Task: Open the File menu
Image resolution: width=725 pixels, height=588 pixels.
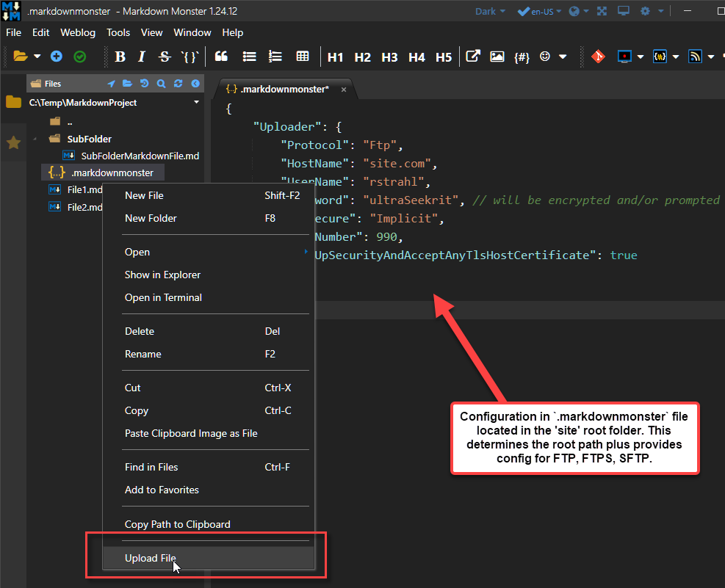Action: [x=13, y=32]
